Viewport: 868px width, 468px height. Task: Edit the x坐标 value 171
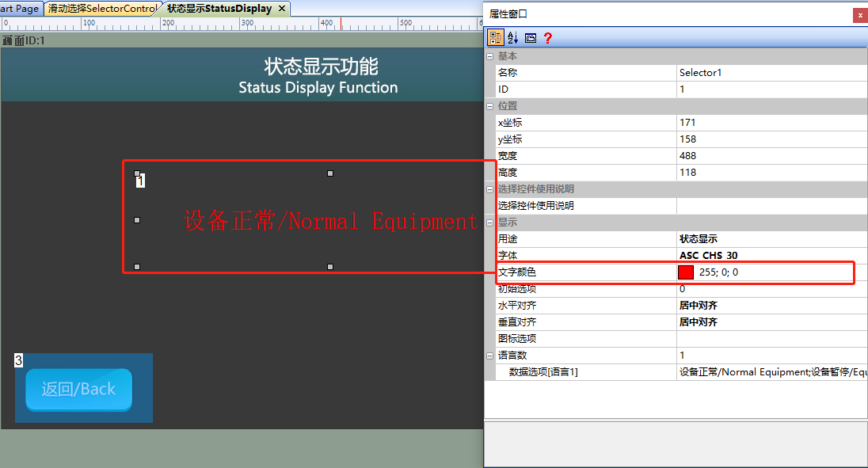click(x=771, y=123)
